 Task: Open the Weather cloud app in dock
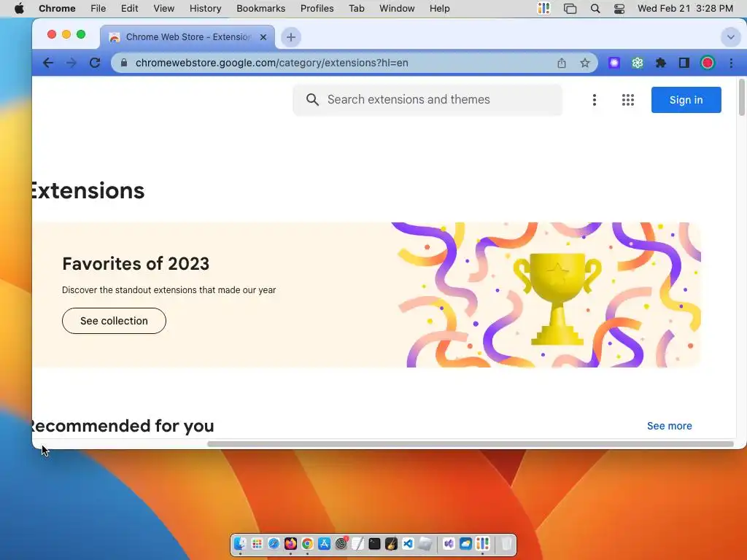[x=465, y=543]
